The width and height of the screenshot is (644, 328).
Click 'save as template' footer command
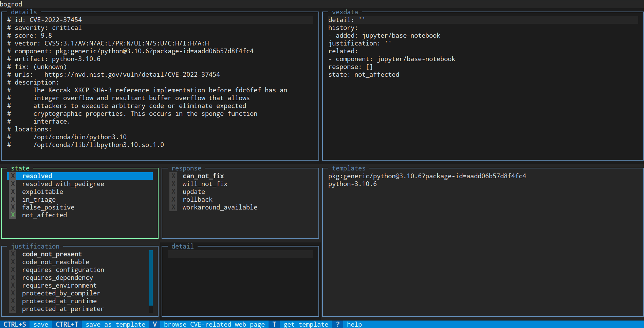point(115,324)
